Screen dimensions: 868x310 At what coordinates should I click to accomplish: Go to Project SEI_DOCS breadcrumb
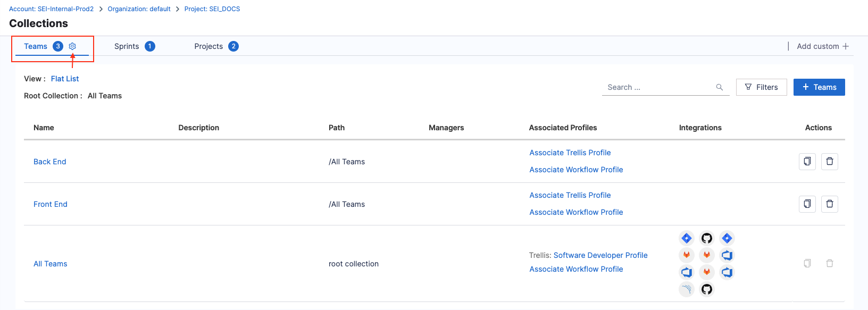(212, 9)
